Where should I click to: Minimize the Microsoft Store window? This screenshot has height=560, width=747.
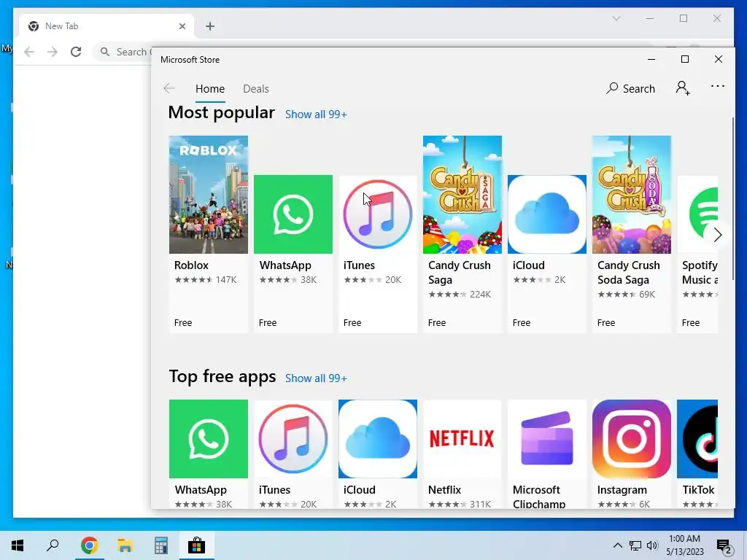(x=651, y=59)
